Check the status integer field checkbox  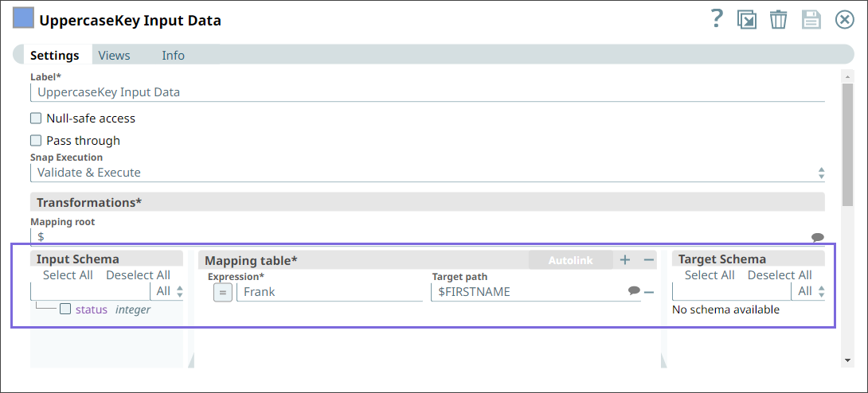click(65, 309)
